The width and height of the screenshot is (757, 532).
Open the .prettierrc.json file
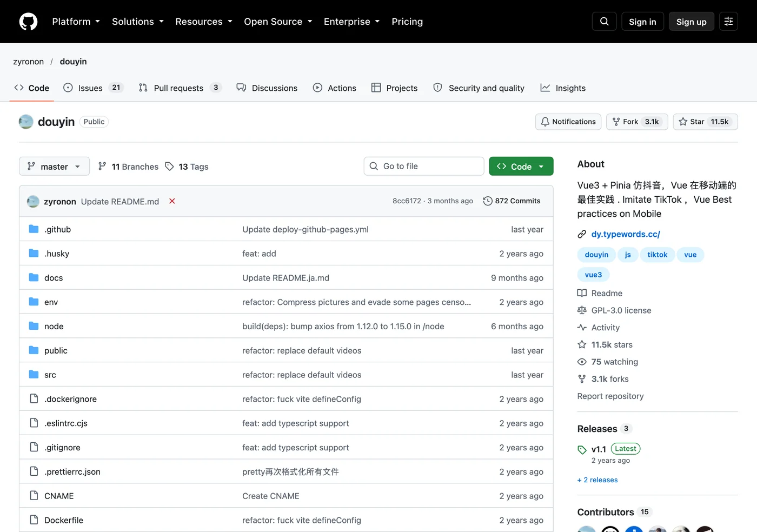tap(72, 472)
